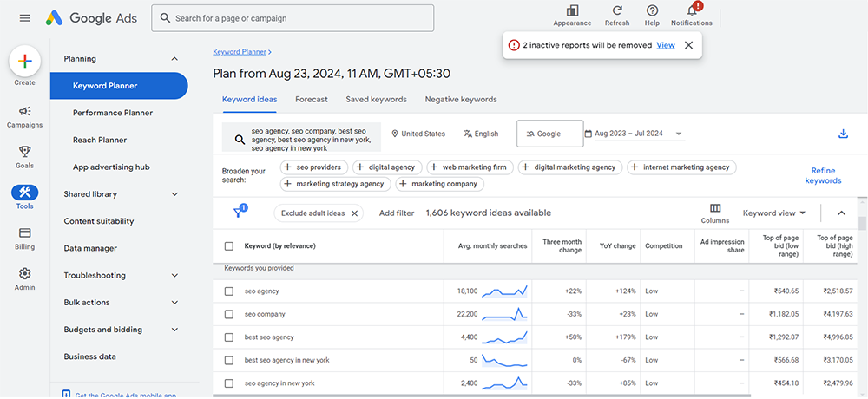Select Keyword Planner in the sidebar

tap(119, 86)
